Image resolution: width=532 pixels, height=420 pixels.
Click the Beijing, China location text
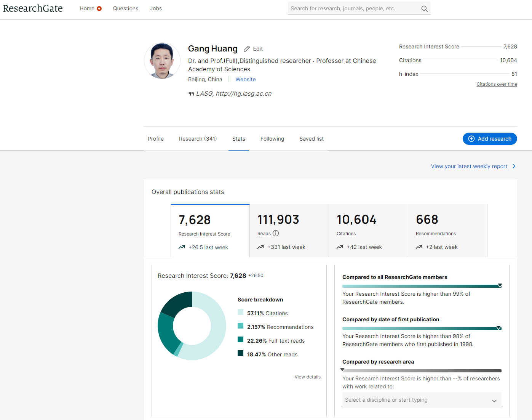205,79
